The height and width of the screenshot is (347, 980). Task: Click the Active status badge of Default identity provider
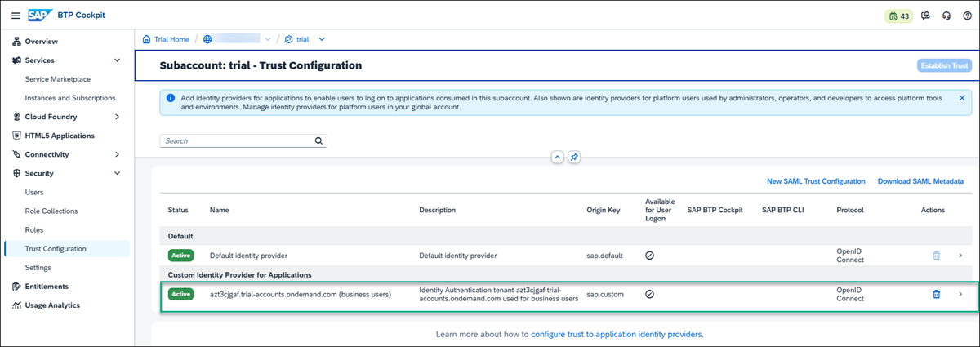180,255
